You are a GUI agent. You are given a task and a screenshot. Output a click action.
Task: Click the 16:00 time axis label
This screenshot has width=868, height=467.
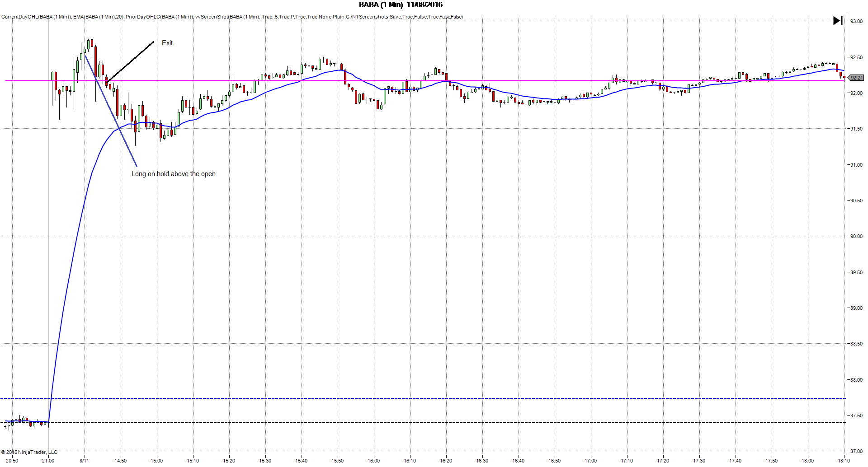click(374, 461)
